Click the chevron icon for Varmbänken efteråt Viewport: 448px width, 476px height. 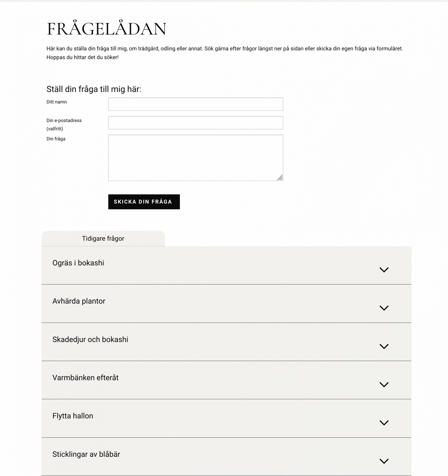coord(384,385)
